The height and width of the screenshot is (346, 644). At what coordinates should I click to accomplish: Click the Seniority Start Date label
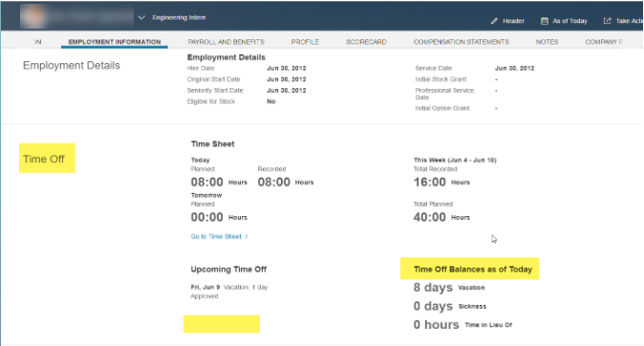pos(215,91)
